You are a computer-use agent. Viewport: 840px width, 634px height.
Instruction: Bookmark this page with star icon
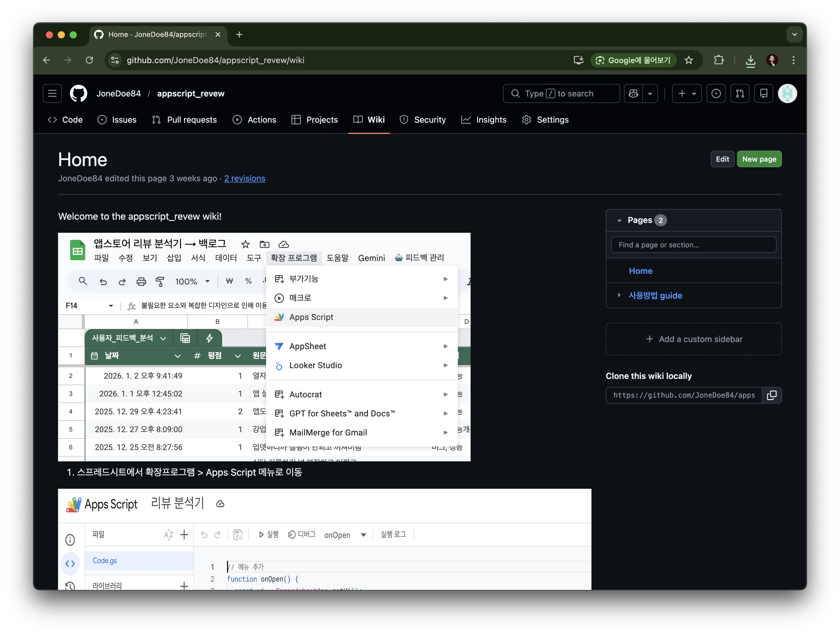(x=689, y=60)
